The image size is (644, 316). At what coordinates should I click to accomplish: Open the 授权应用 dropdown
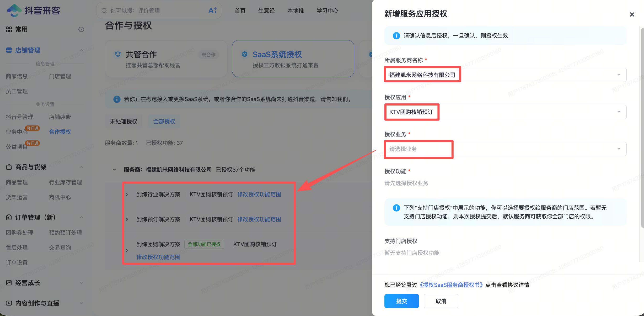[x=505, y=112]
